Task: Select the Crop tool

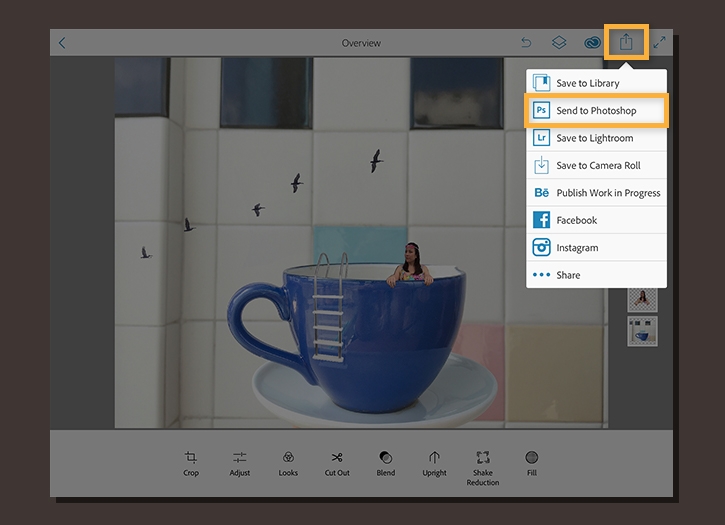Action: click(190, 463)
